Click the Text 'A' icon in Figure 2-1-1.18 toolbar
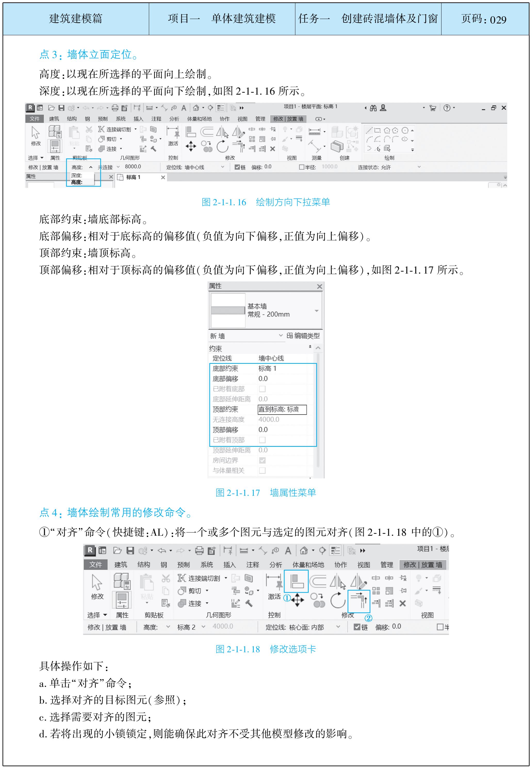 coord(288,551)
